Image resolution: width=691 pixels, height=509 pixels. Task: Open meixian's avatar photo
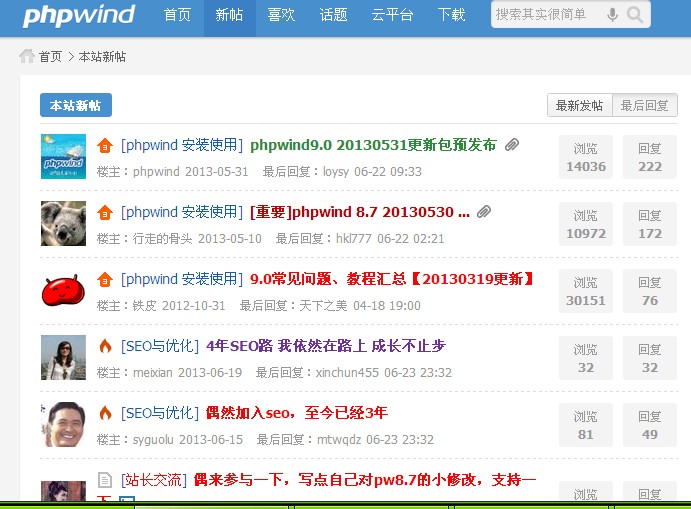[63, 357]
